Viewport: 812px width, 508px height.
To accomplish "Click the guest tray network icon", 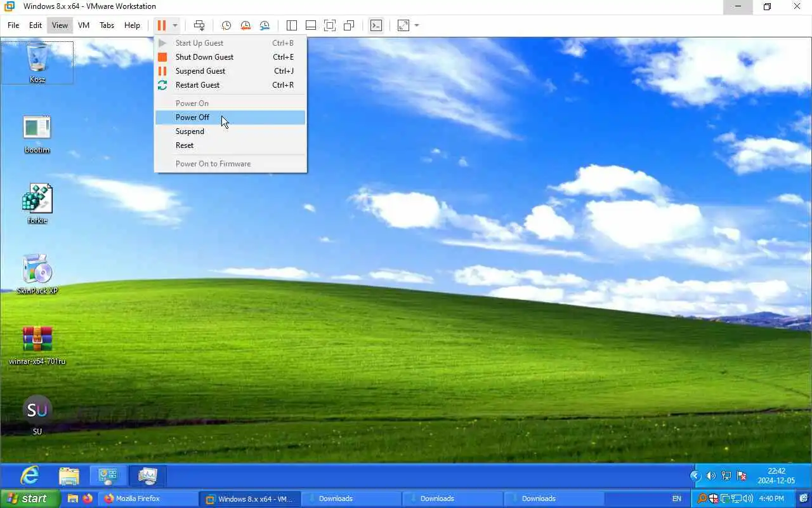I will (726, 476).
